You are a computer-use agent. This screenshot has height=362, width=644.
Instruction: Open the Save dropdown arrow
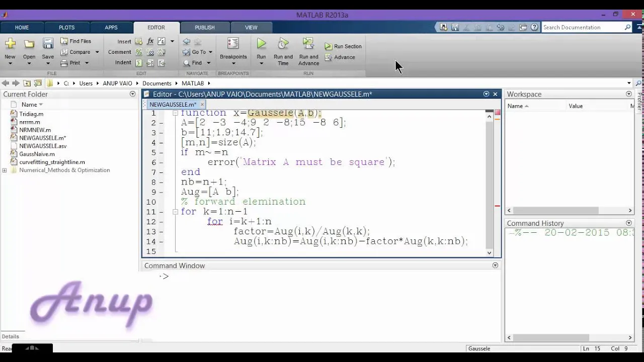coord(48,63)
